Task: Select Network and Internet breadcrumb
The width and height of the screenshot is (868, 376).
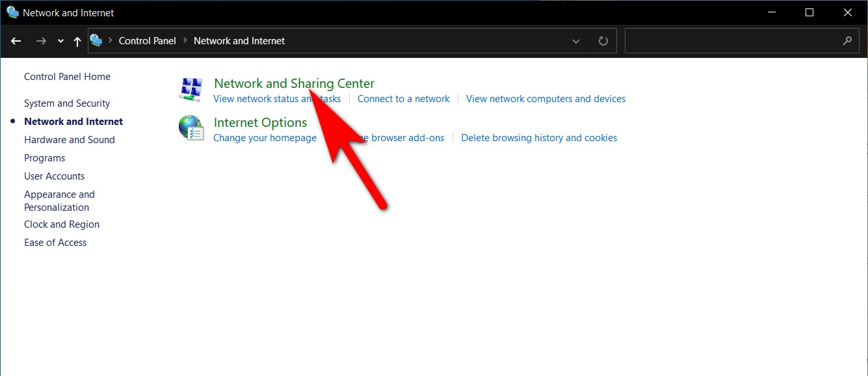Action: [239, 40]
